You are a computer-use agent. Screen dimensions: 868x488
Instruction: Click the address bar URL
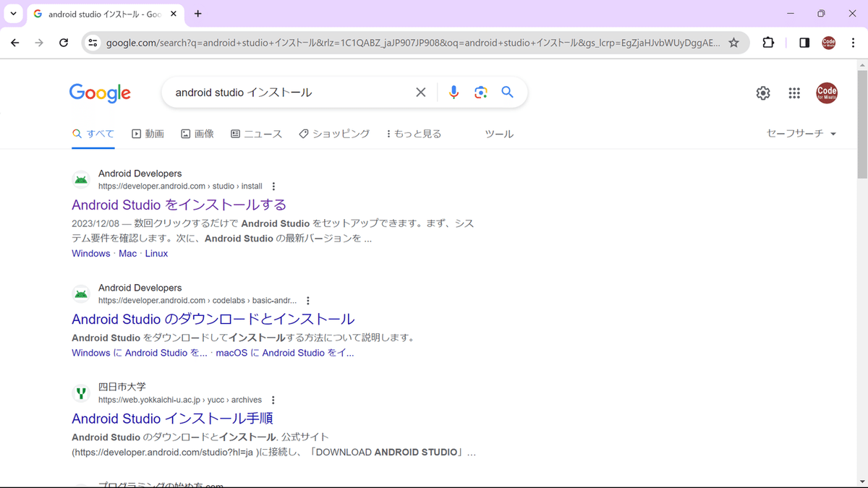413,43
